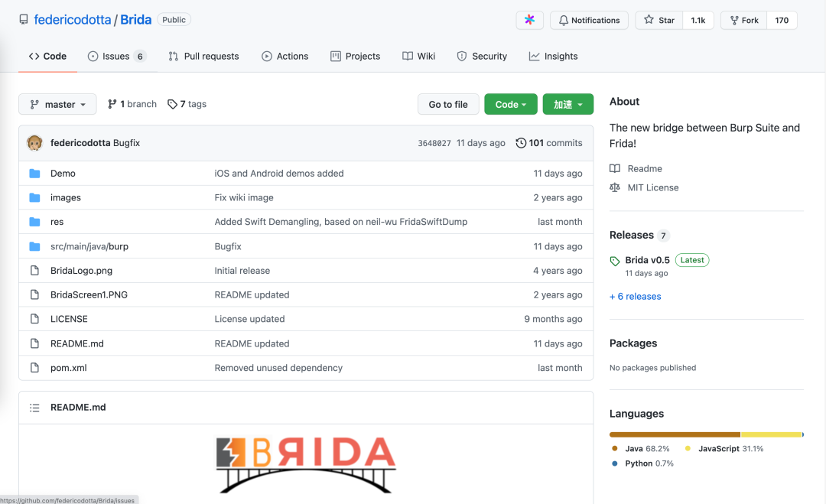Screen dimensions: 826x504
Task: Open the federicodotta owner profile link
Action: pyautogui.click(x=73, y=20)
